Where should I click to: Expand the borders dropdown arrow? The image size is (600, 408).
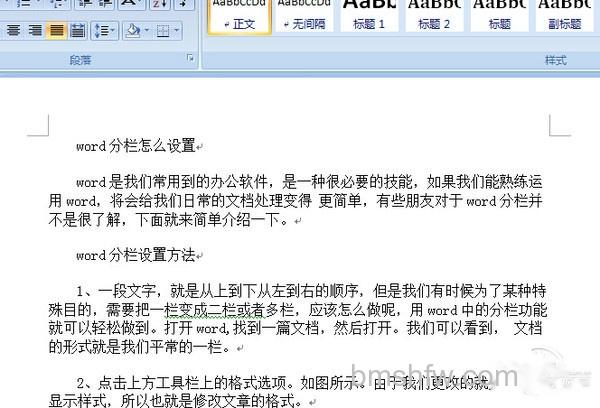[176, 30]
